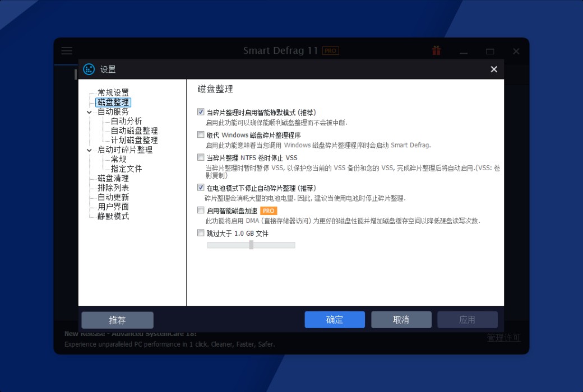This screenshot has height=392, width=583.
Task: Open 排除列表 settings page
Action: pos(113,188)
